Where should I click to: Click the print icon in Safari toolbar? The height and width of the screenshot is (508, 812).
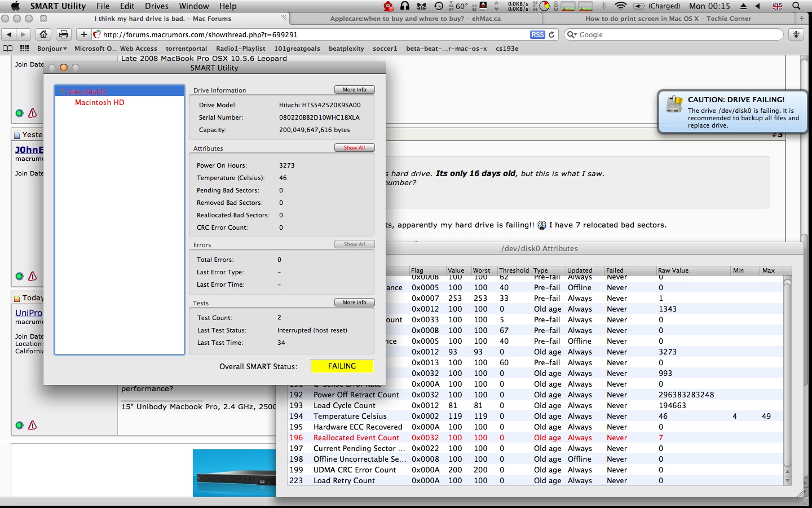coord(64,34)
